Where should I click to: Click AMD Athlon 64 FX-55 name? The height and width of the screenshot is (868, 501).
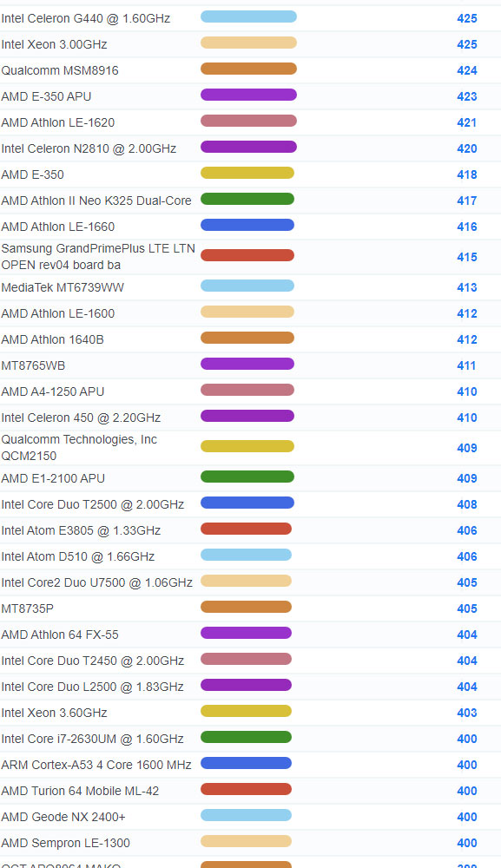(60, 635)
